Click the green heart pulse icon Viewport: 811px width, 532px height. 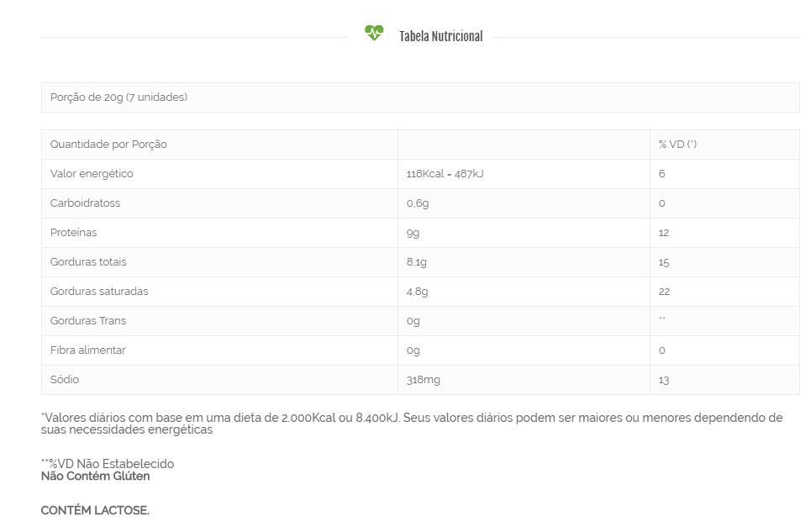pos(374,33)
